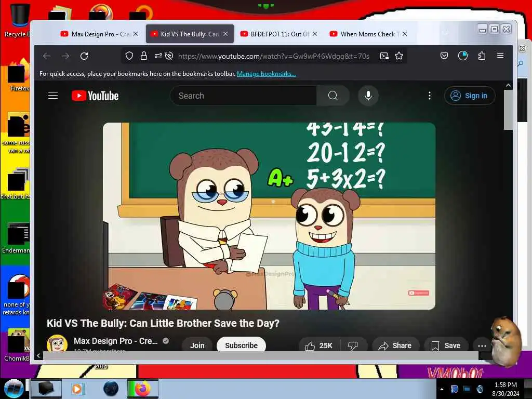This screenshot has height=399, width=532.
Task: Like the video with thumbs up
Action: [320, 345]
